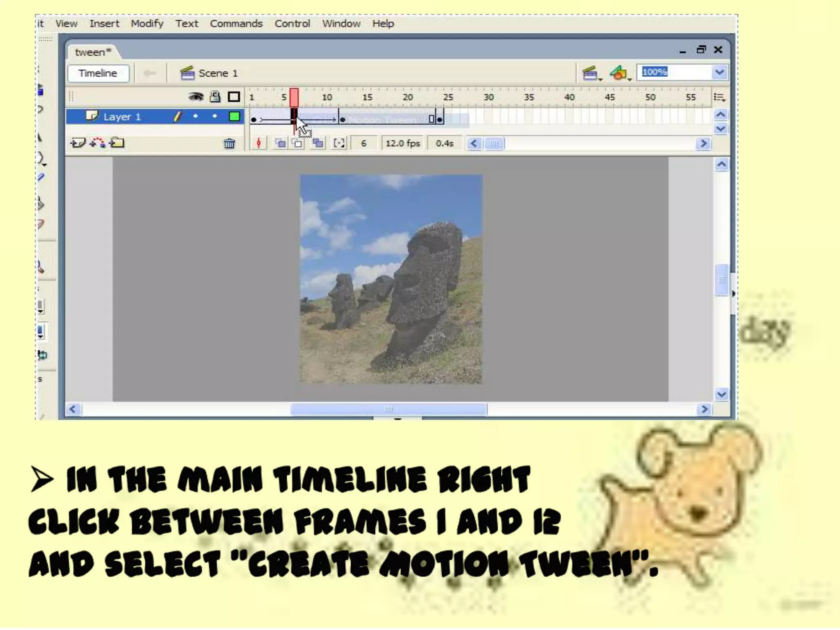
Task: Click the horizontal stage scrollbar thumb
Action: (388, 409)
